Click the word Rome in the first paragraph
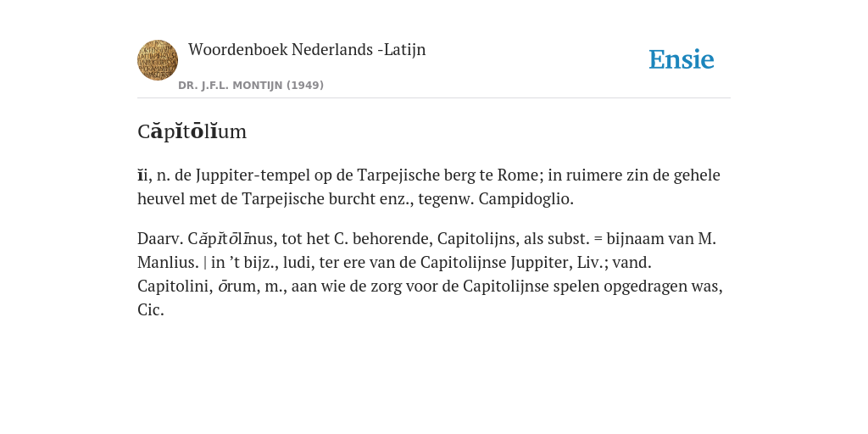The width and height of the screenshot is (868, 434). 517,175
